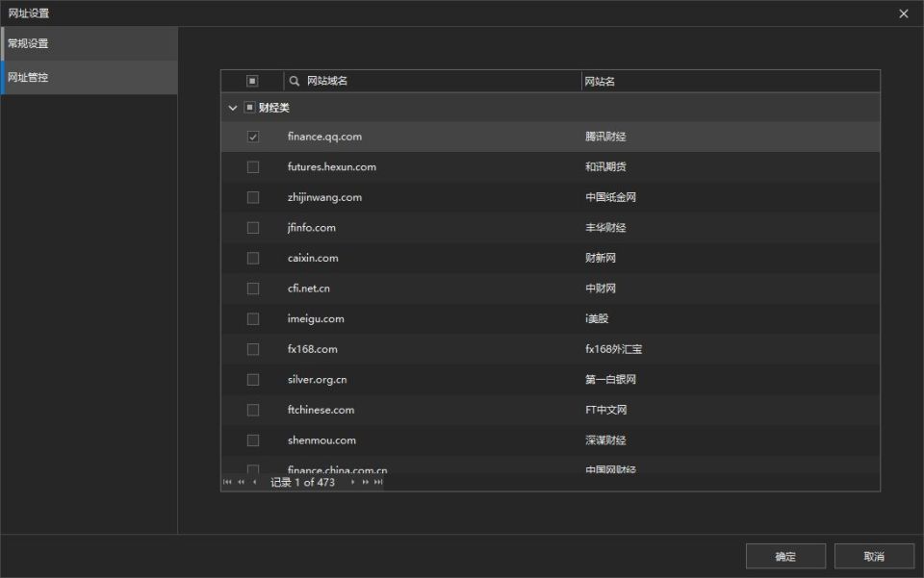Image resolution: width=924 pixels, height=578 pixels.
Task: Jump to the first record in pager
Action: tap(227, 482)
